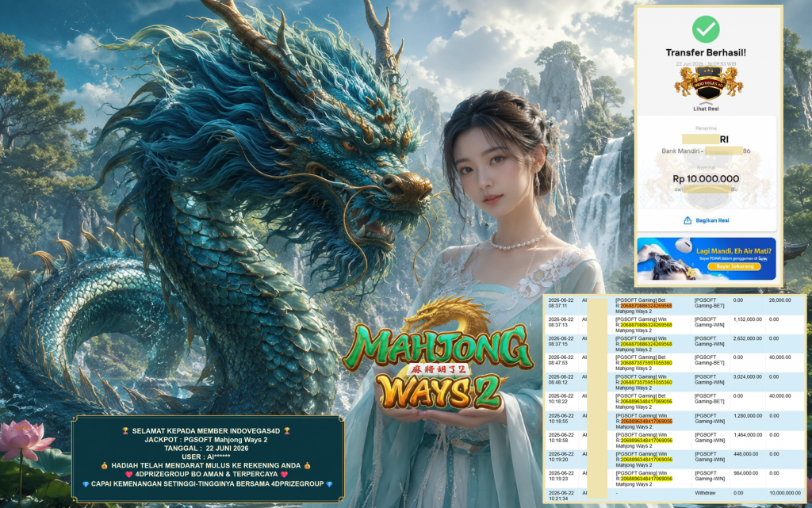
Task: Click 40,000.00 in the 10:18:22 row
Action: [x=780, y=395]
